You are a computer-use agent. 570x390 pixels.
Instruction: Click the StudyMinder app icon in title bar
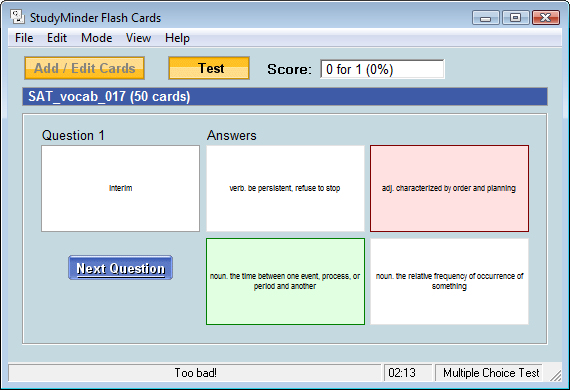tap(17, 17)
